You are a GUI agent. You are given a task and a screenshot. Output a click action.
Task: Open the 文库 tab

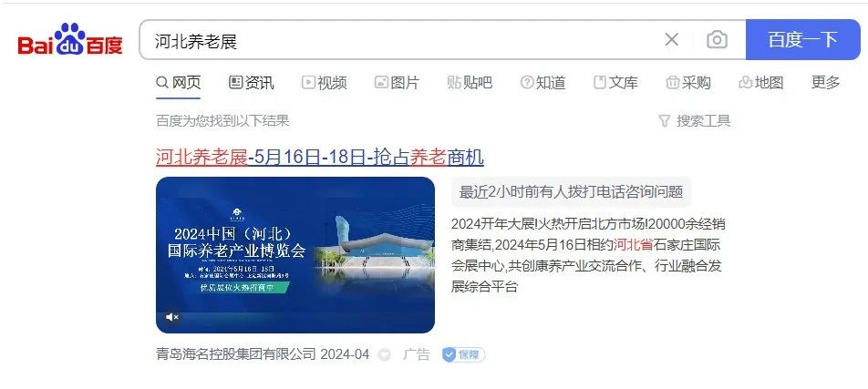(x=615, y=83)
